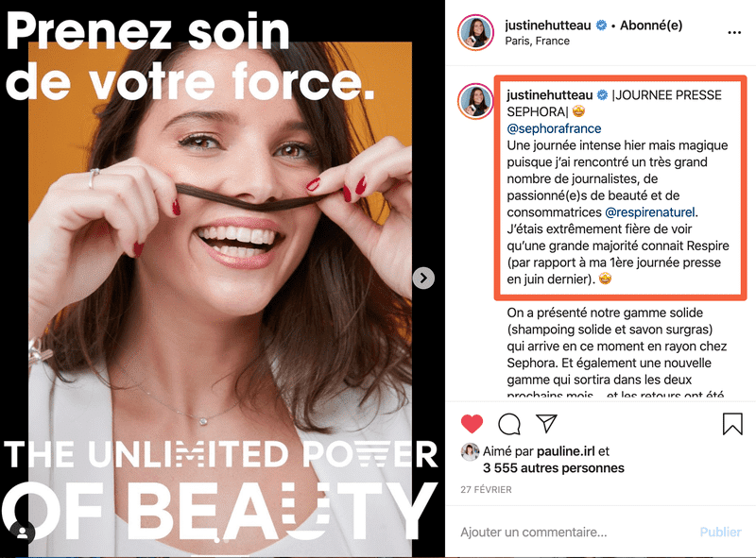Visit the @respirenaturel mention
The image size is (756, 558).
point(650,212)
